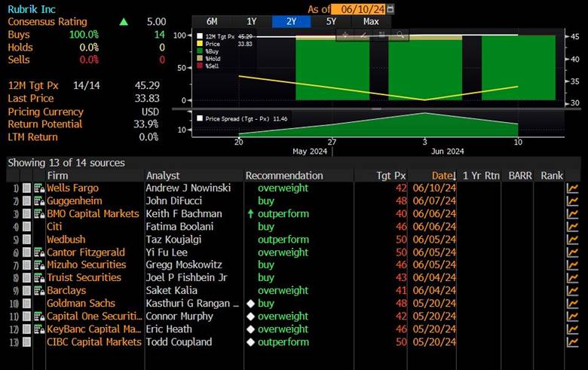
Task: Tick the checkbox on the Wedbush row
Action: pos(26,240)
